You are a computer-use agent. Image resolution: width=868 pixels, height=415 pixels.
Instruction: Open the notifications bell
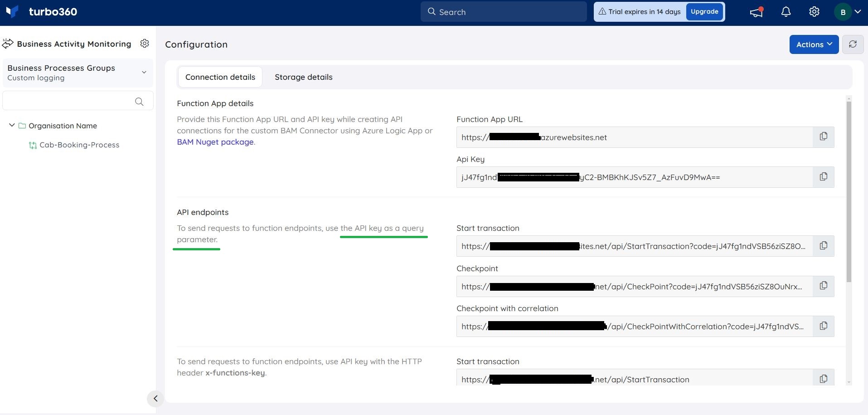pyautogui.click(x=786, y=12)
